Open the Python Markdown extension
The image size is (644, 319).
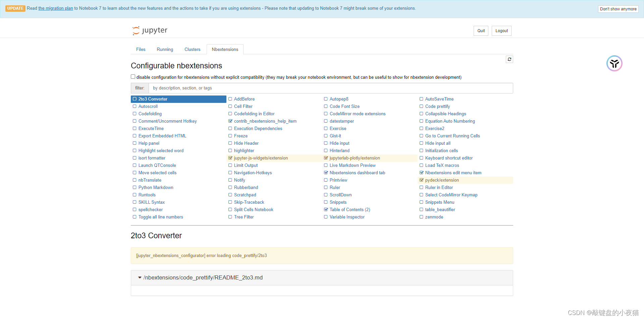(156, 187)
